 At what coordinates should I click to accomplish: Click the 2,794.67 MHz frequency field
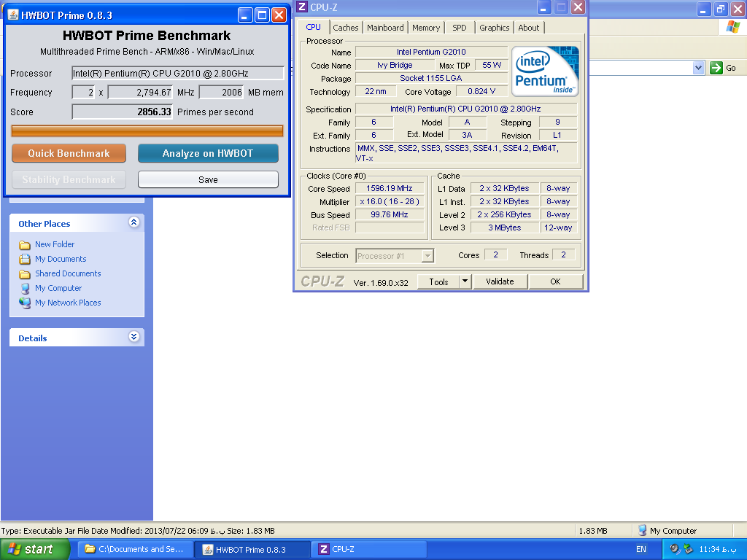coord(141,93)
